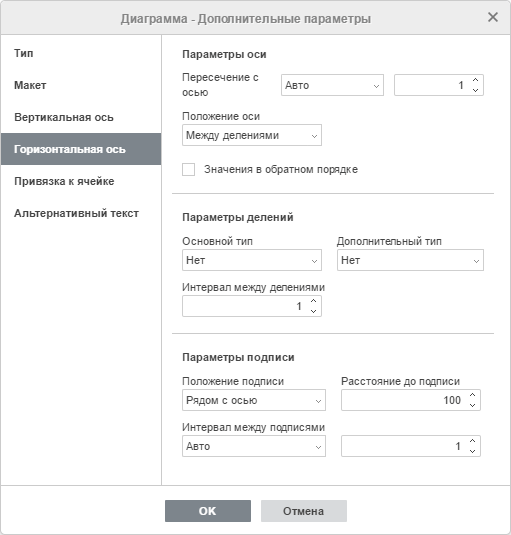Decrease the axis crossing value with down arrow
Image resolution: width=511 pixels, height=535 pixels.
(475, 90)
